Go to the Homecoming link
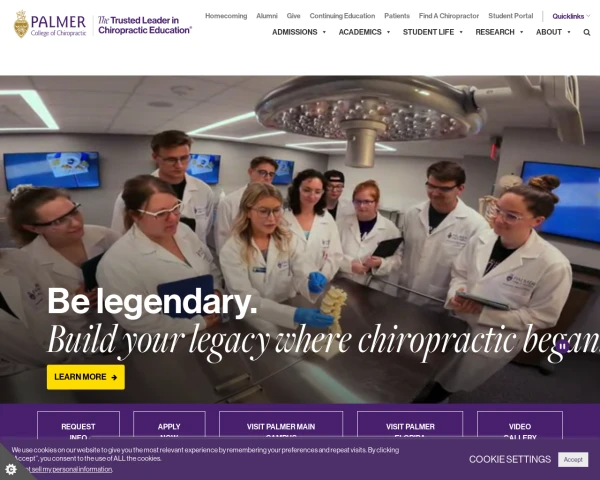Screen dimensions: 600x480 click(226, 16)
